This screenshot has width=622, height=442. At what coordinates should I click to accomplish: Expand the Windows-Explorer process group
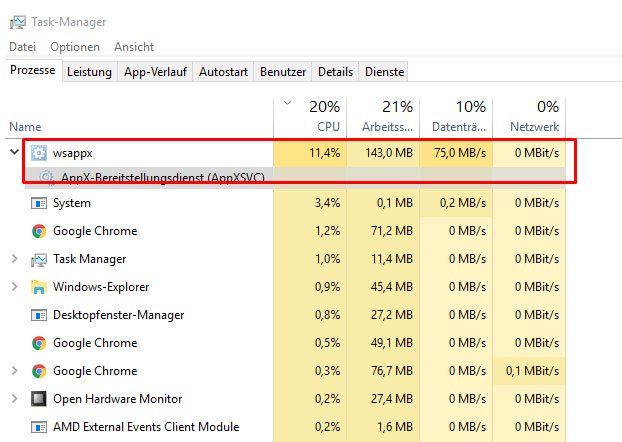coord(15,286)
